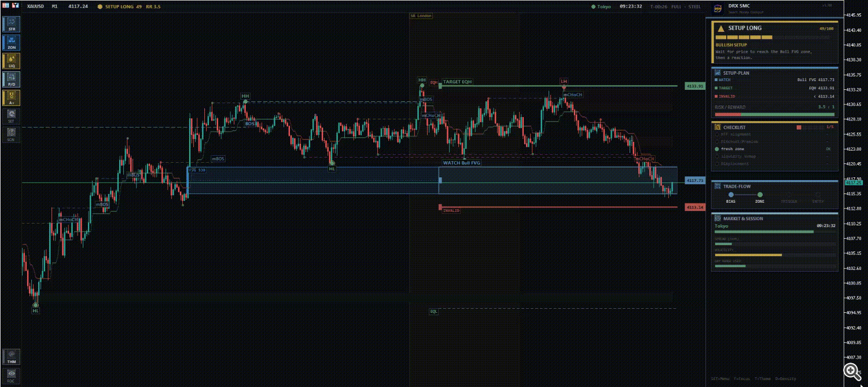Click the TRADE-FLOW panel header icon
868x387 pixels.
click(x=718, y=186)
